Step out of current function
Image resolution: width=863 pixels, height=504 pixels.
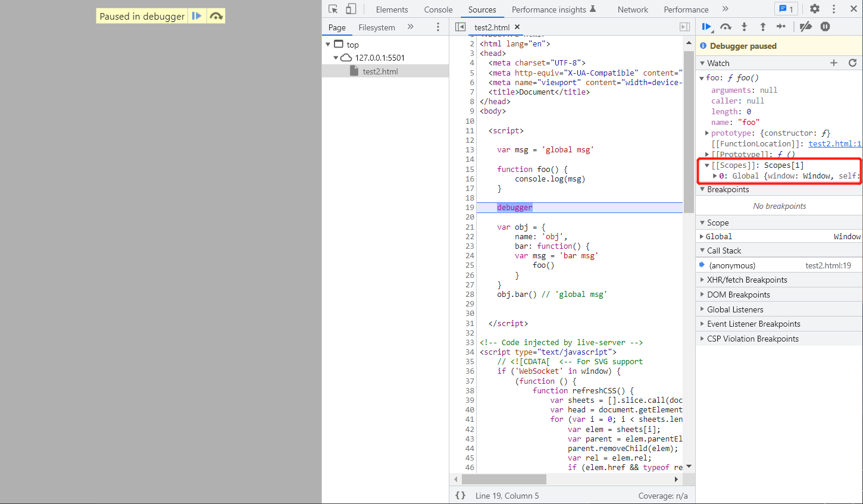(763, 27)
